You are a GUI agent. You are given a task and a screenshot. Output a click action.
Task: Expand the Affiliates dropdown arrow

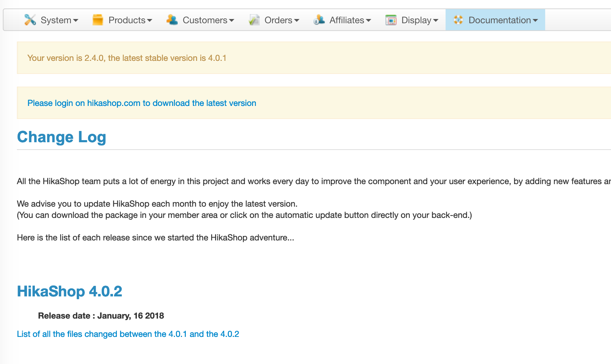coord(369,20)
